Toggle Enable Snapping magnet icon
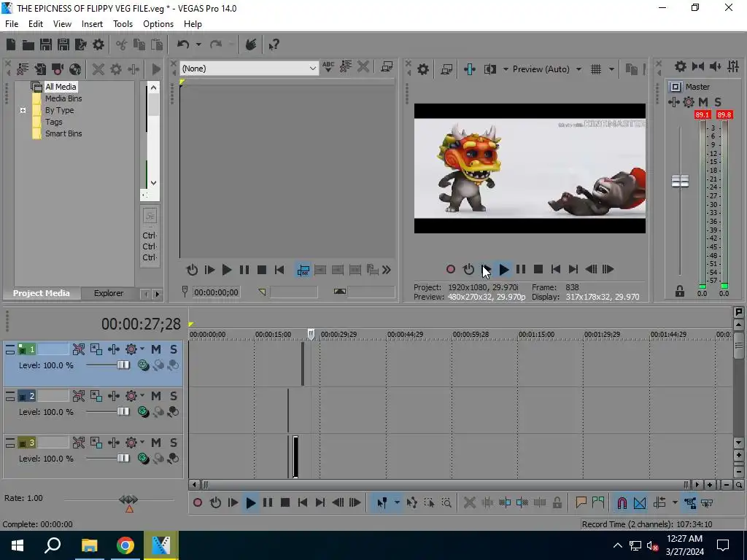The height and width of the screenshot is (560, 747). (x=622, y=503)
